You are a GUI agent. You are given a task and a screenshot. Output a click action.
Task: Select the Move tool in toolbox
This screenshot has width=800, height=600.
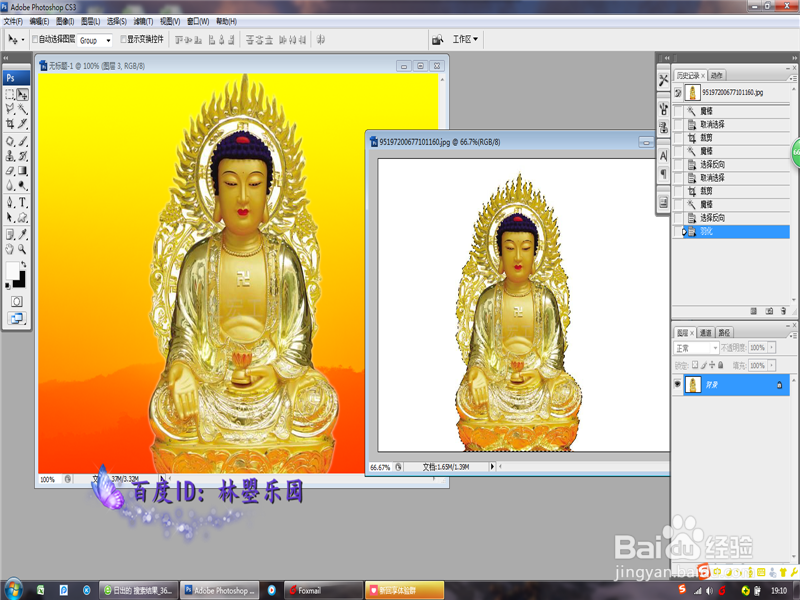[22, 94]
